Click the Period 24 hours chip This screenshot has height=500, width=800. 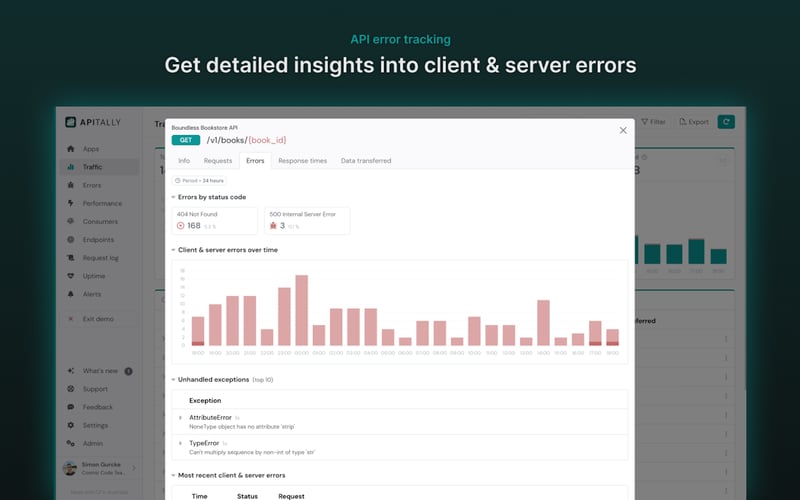(x=199, y=181)
